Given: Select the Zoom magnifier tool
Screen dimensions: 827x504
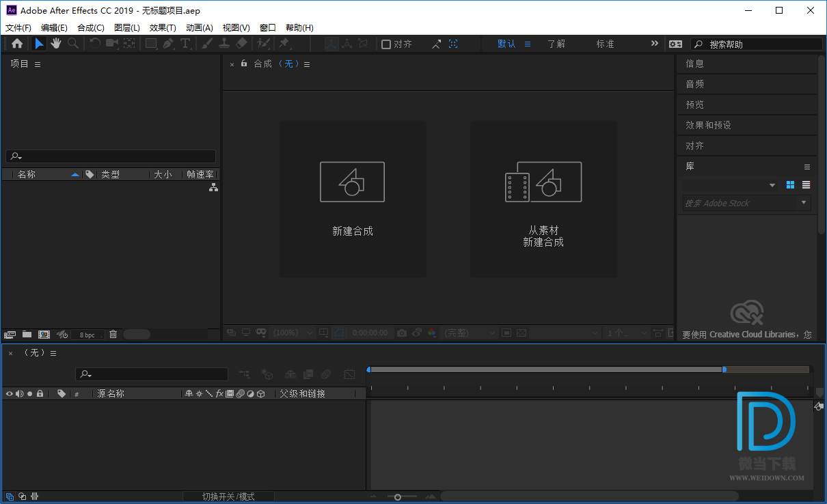Looking at the screenshot, I should (72, 44).
